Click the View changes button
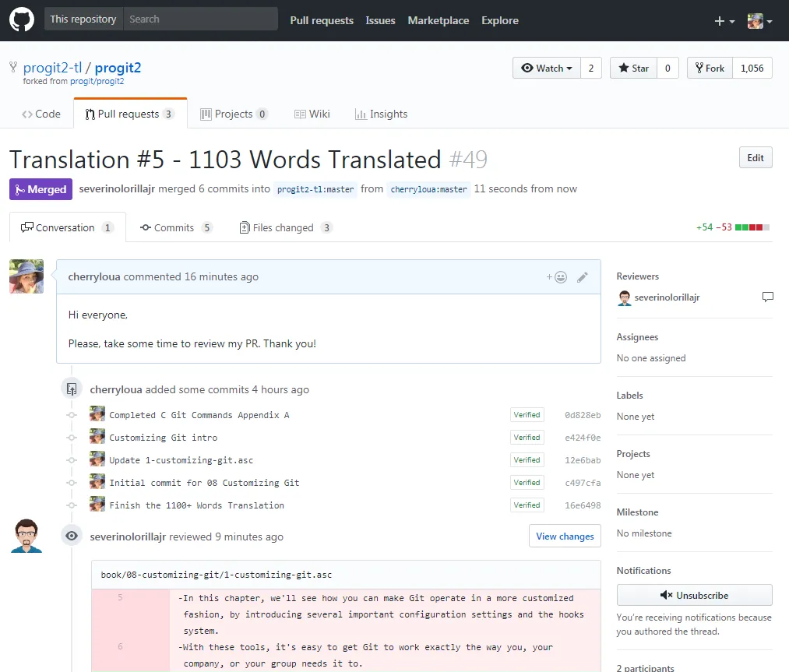This screenshot has height=672, width=789. click(x=565, y=537)
